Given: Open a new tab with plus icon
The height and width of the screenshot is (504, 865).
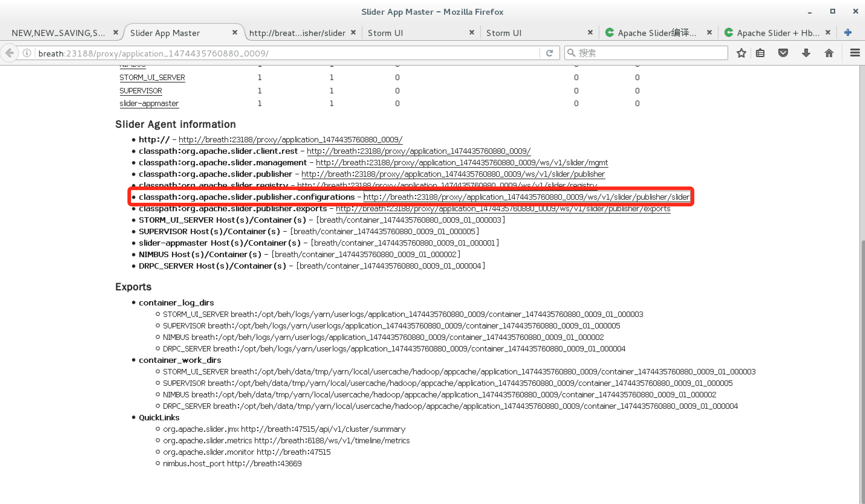Looking at the screenshot, I should 847,33.
